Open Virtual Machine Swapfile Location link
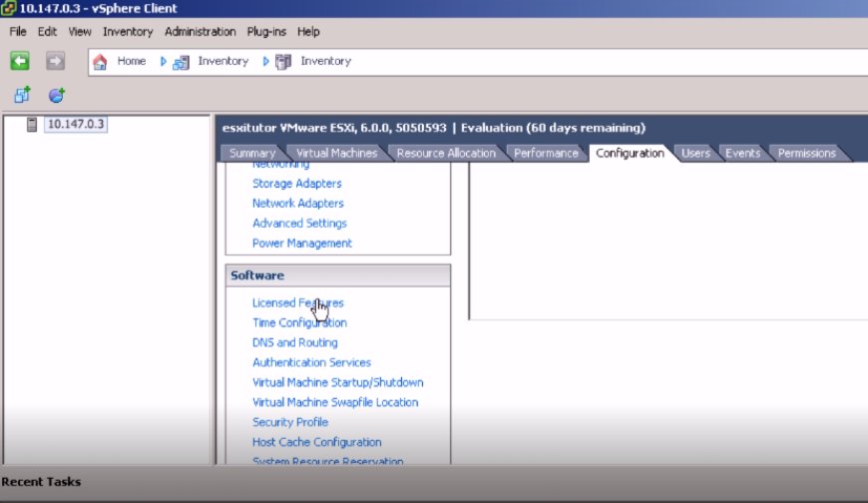The image size is (868, 503). [x=335, y=402]
